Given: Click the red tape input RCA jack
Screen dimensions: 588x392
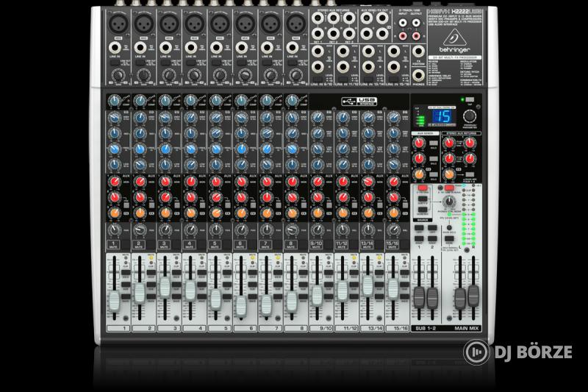Looking at the screenshot, I should [x=402, y=36].
